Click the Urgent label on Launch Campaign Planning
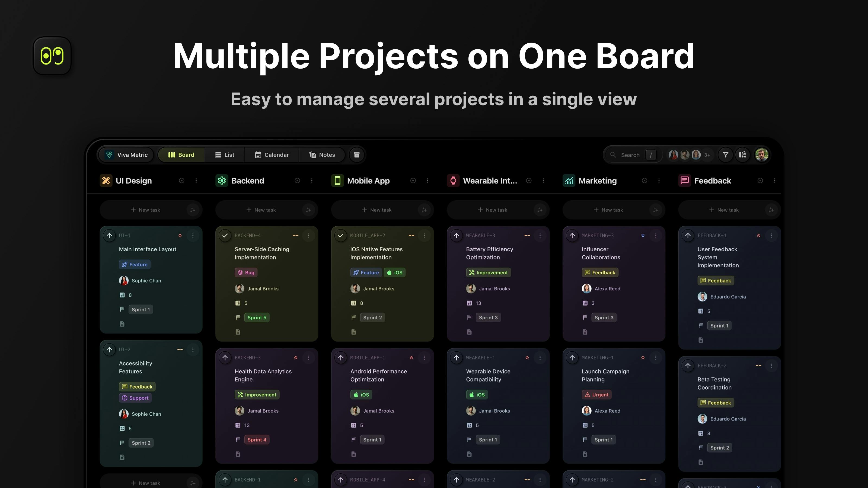Viewport: 868px width, 488px height. point(597,395)
